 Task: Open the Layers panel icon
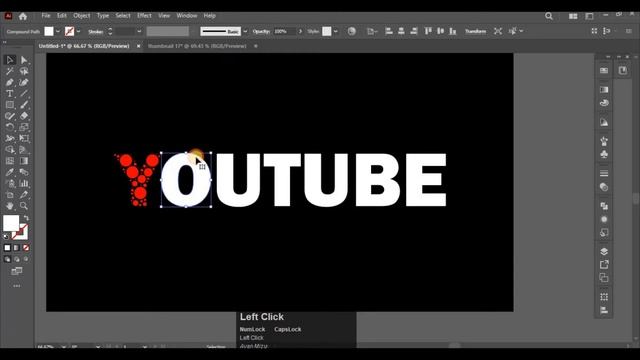pyautogui.click(x=604, y=251)
